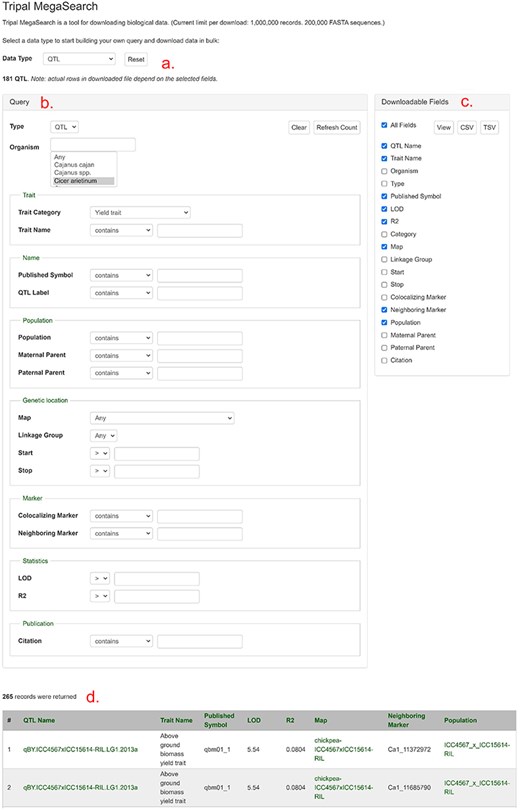The height and width of the screenshot is (810, 520).
Task: Open the Map dropdown set to Any
Action: [162, 418]
